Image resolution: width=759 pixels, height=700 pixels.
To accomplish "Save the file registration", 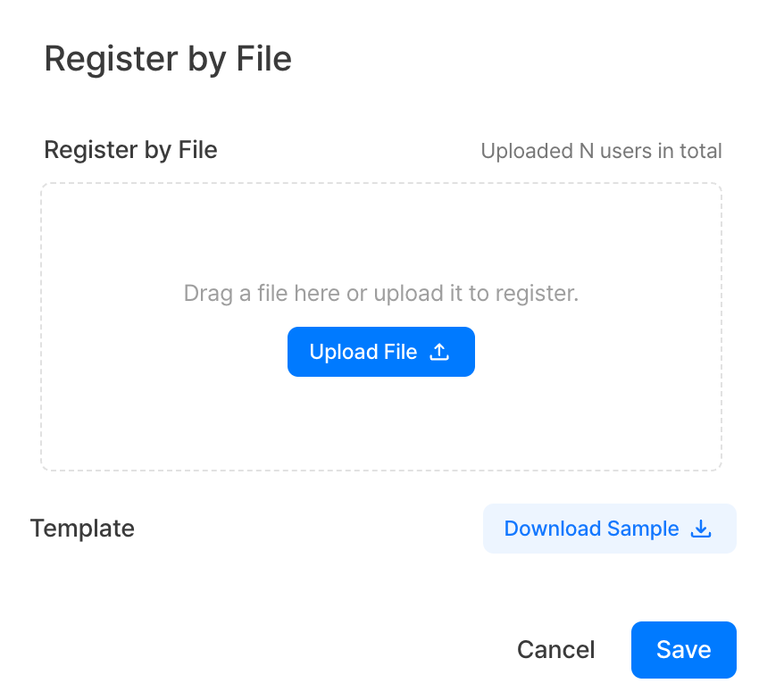I will point(683,650).
